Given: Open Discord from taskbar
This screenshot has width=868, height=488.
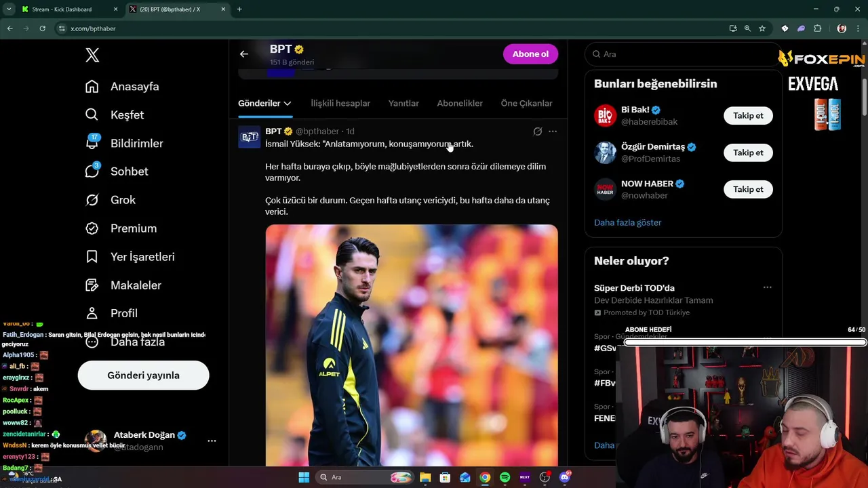Looking at the screenshot, I should coord(564,477).
